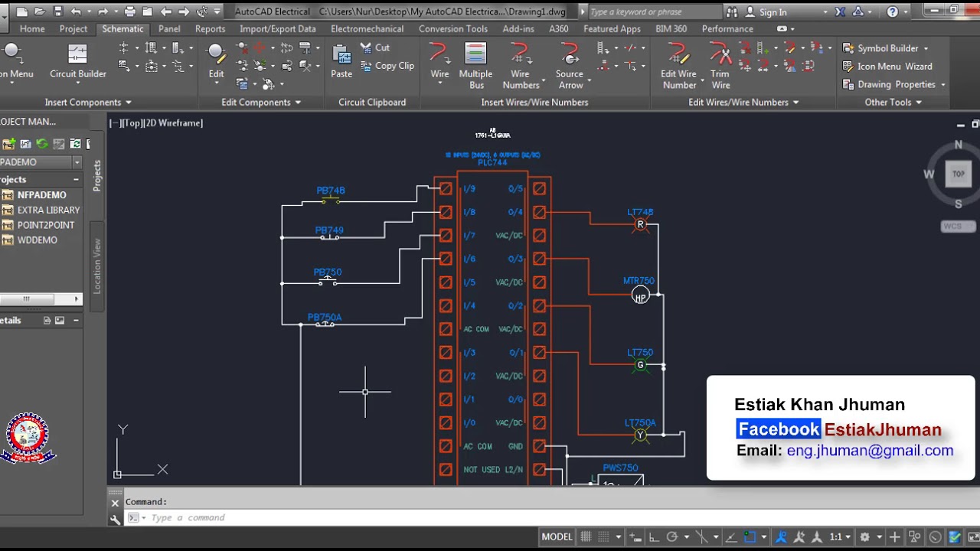Click the keyword search box

tap(655, 12)
